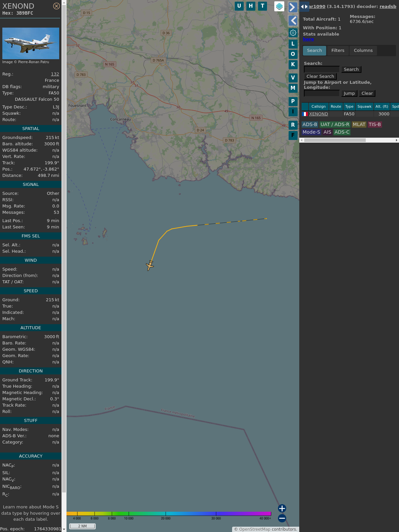Viewport: 399px width, 532px height.
Task: Click the T map button
Action: [263, 6]
